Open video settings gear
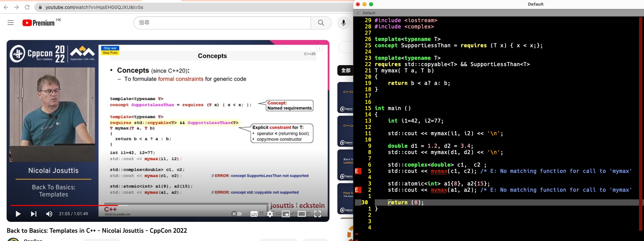644x241 pixels. [x=270, y=214]
